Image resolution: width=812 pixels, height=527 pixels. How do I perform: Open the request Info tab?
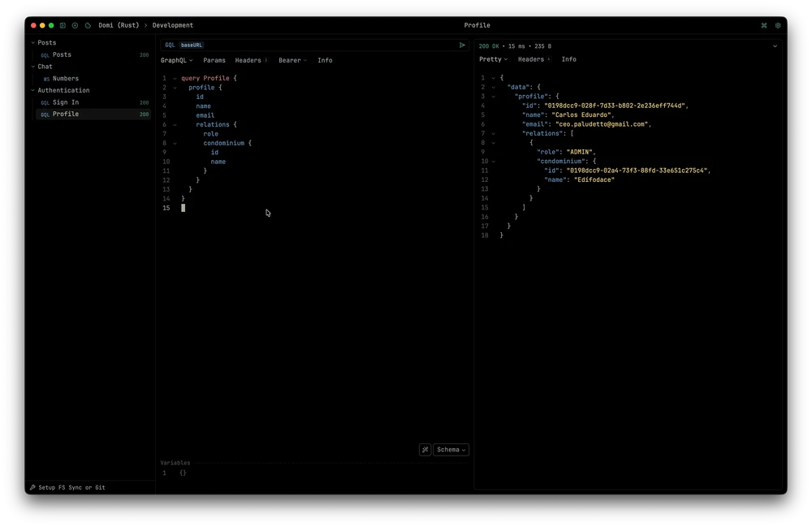(325, 61)
